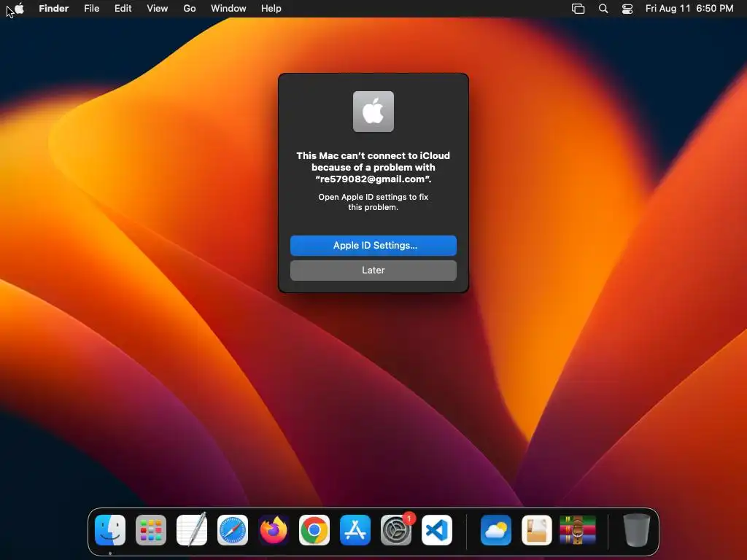Click the Stage Manager windows icon
Screen dimensions: 747x560
578,9
